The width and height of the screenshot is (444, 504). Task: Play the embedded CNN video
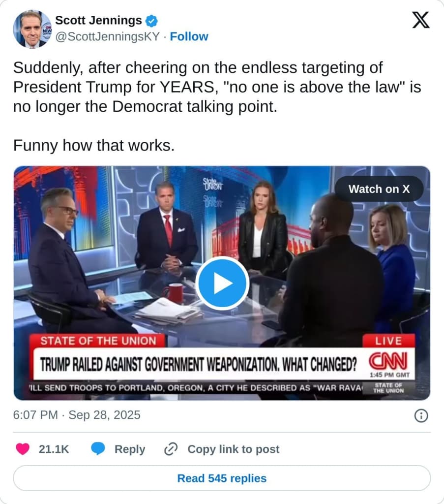pos(222,283)
